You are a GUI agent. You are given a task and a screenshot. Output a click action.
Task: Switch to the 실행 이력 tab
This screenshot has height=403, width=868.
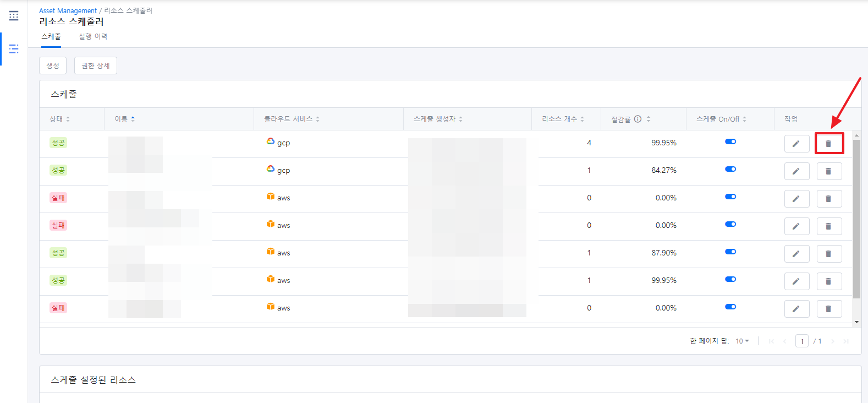[93, 36]
